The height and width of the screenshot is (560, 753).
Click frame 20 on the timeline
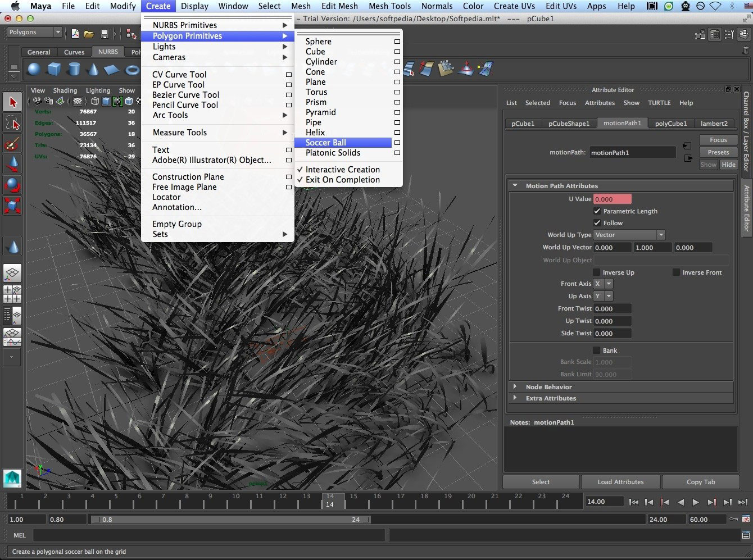(x=471, y=500)
